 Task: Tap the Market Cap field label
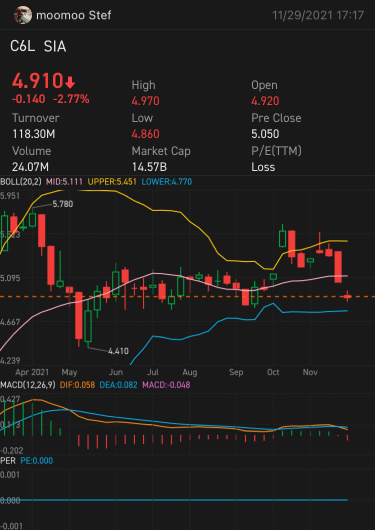click(x=161, y=151)
